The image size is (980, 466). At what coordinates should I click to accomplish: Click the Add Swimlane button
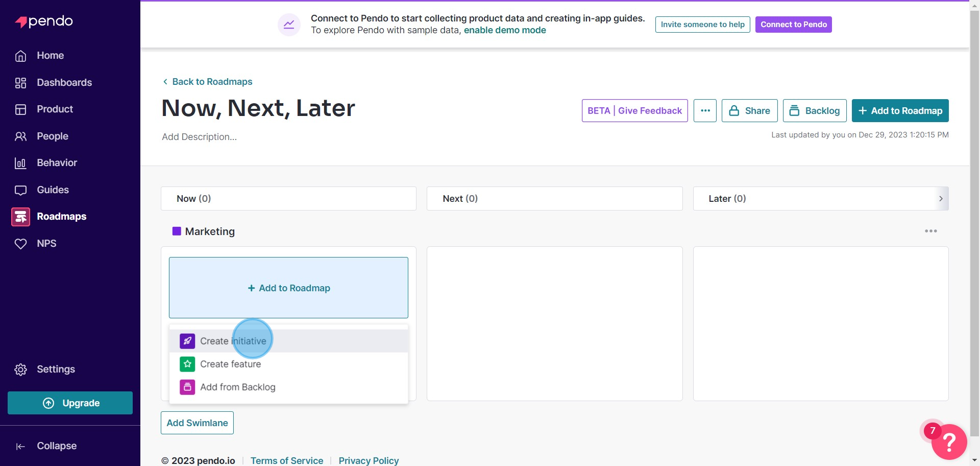click(x=197, y=423)
